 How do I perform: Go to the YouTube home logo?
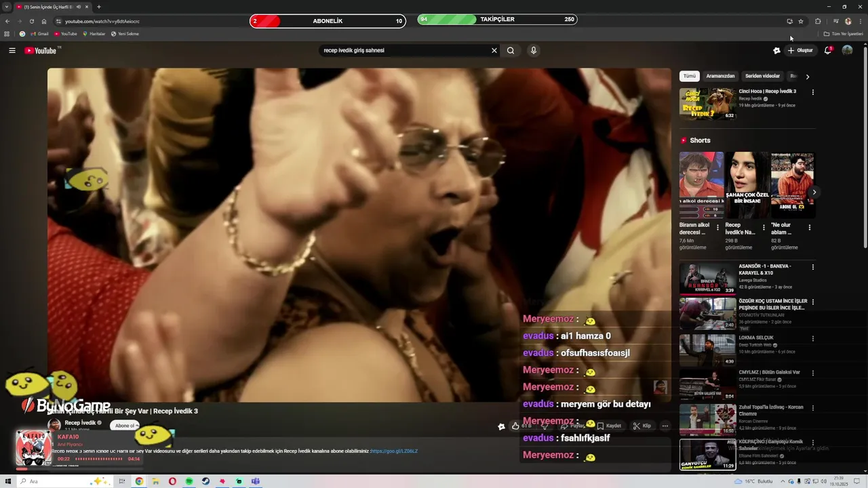coord(41,50)
